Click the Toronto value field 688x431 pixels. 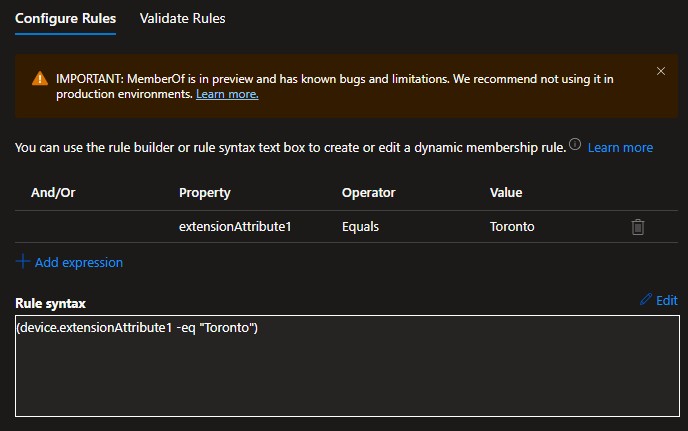[512, 227]
